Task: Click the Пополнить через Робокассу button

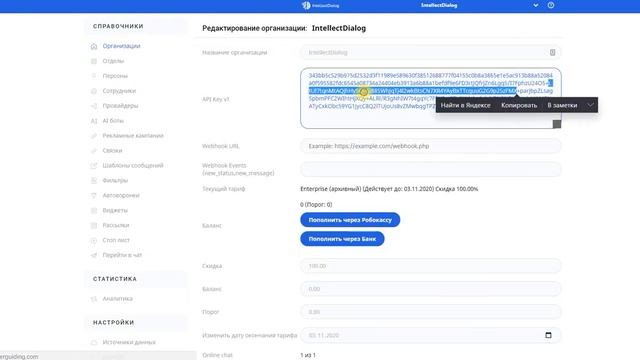Action: pyautogui.click(x=350, y=220)
